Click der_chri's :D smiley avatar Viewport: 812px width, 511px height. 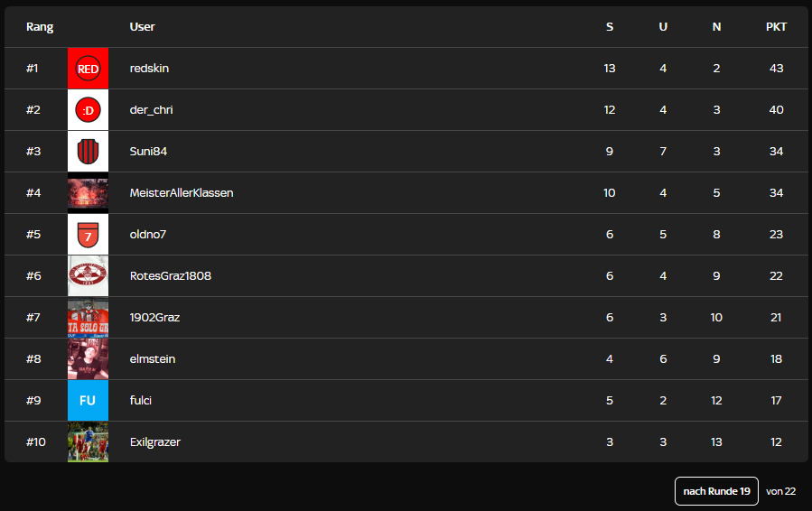click(x=88, y=110)
